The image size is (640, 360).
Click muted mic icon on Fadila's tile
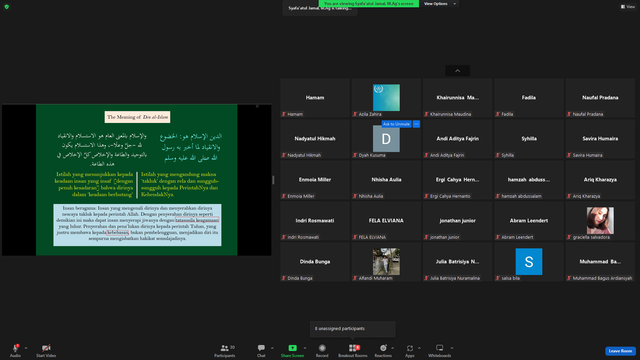[498, 114]
